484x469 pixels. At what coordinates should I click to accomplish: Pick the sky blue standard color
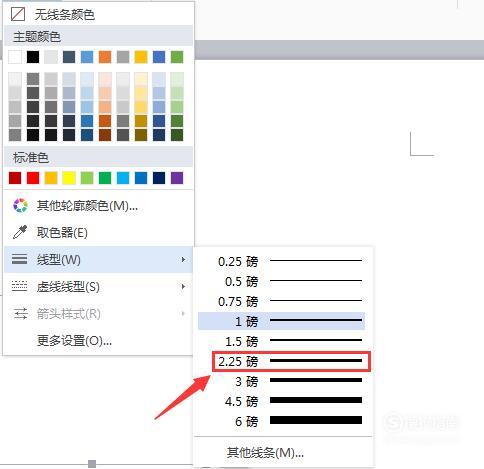123,178
